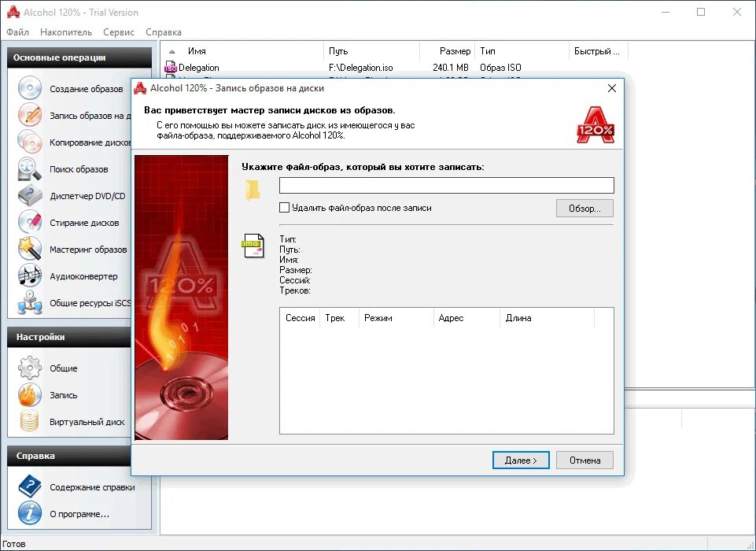Viewport: 756px width, 551px height.
Task: Sort list by Путь column header
Action: 372,51
